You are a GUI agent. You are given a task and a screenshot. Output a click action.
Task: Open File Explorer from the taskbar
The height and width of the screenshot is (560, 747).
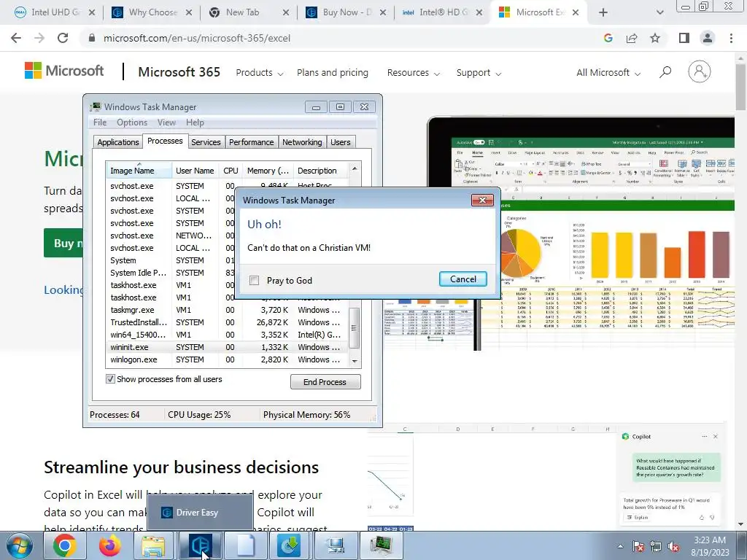(155, 545)
